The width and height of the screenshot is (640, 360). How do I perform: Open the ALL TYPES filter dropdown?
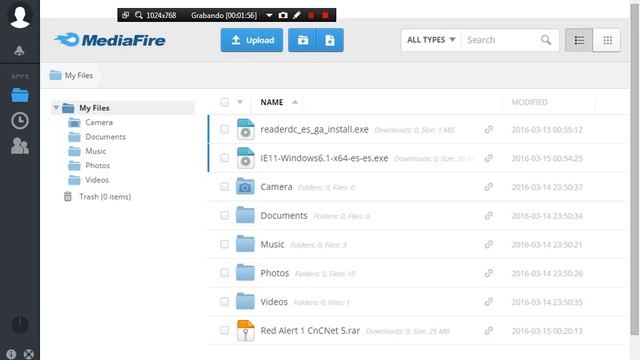point(431,40)
